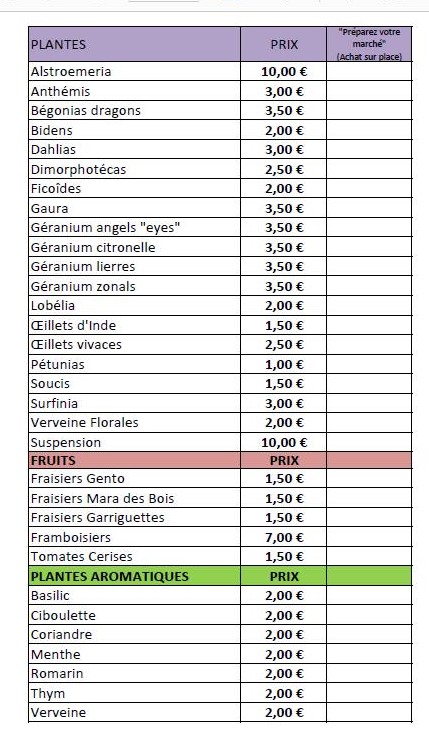Click the empty purchase cell beside Anthémis
This screenshot has height=730, width=429.
tap(369, 91)
